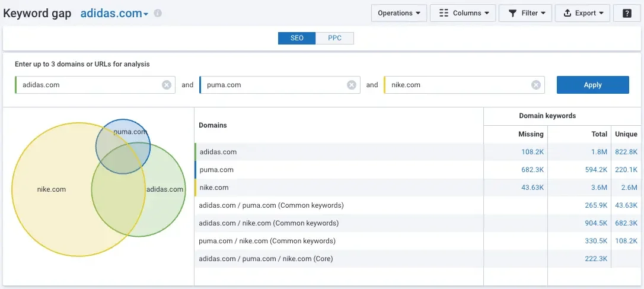This screenshot has height=289, width=644.
Task: Click the nike.com circle in Venn diagram
Action: click(x=52, y=189)
